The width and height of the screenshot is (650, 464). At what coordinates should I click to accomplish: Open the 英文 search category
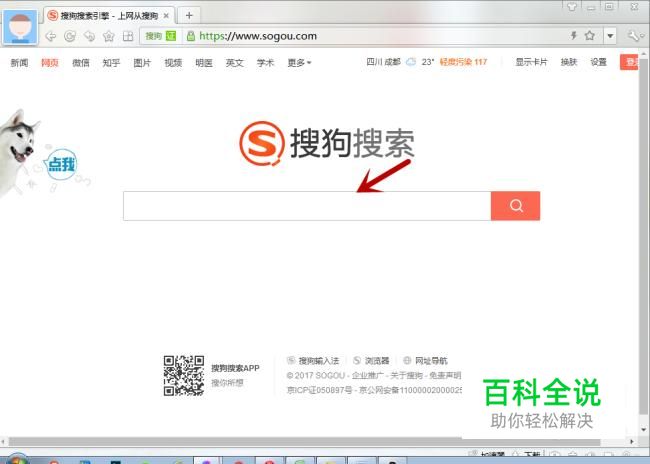(x=235, y=63)
